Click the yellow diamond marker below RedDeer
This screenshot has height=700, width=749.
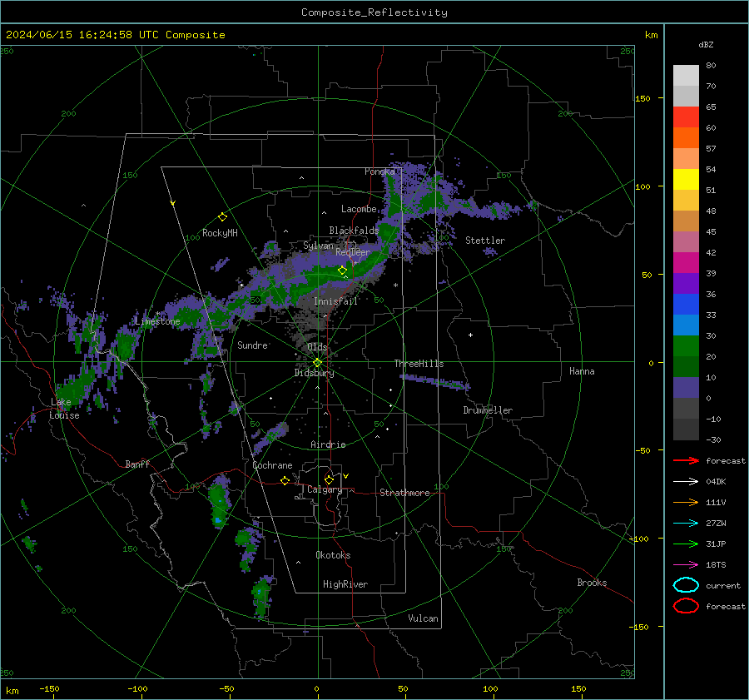(x=342, y=271)
